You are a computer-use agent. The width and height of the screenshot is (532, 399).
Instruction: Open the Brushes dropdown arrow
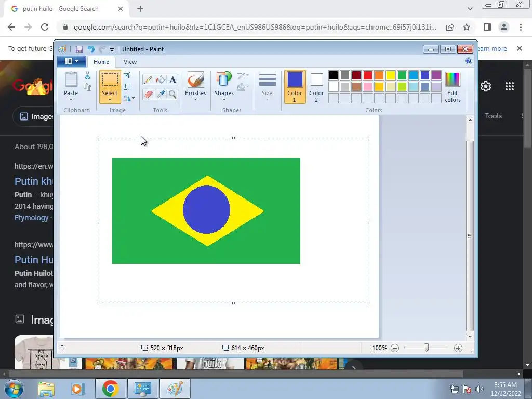195,99
